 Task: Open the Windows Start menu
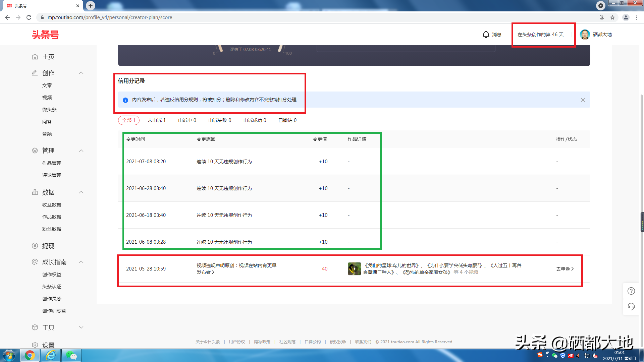click(9, 355)
